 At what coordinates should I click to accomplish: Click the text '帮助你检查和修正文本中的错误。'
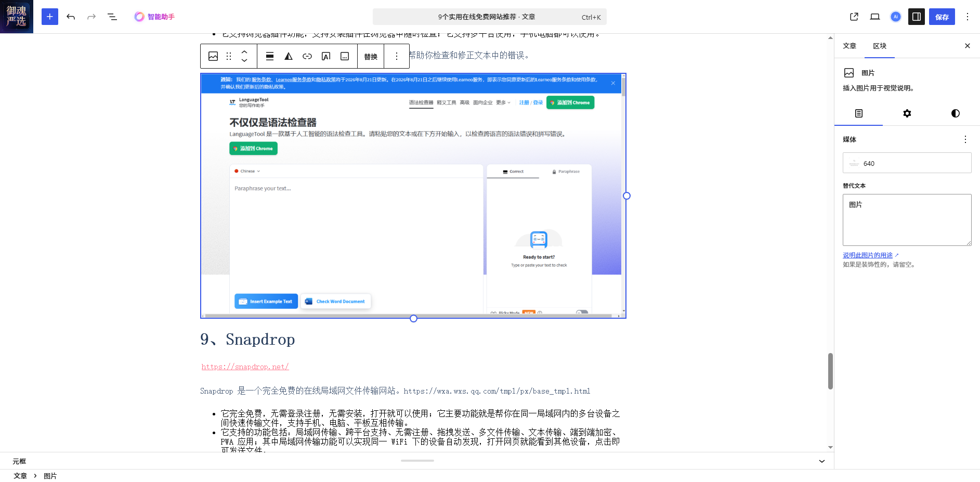click(469, 55)
